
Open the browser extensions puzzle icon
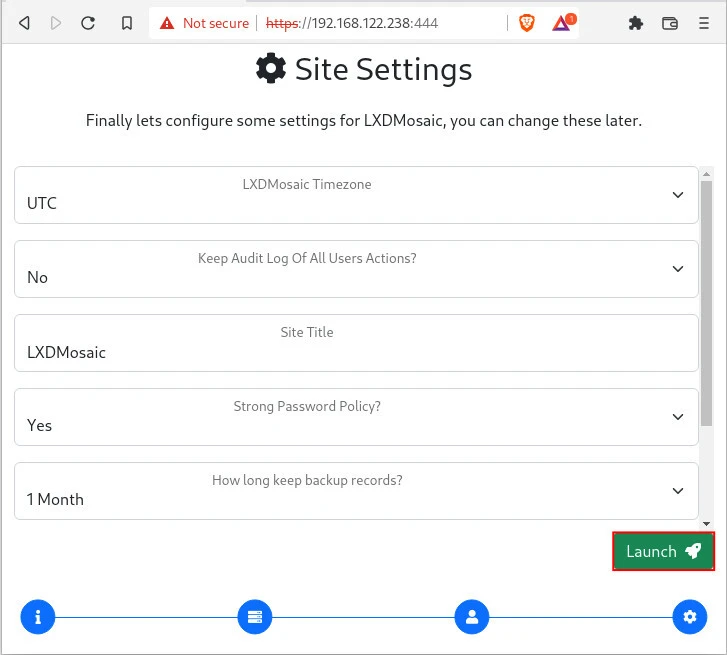[x=635, y=23]
